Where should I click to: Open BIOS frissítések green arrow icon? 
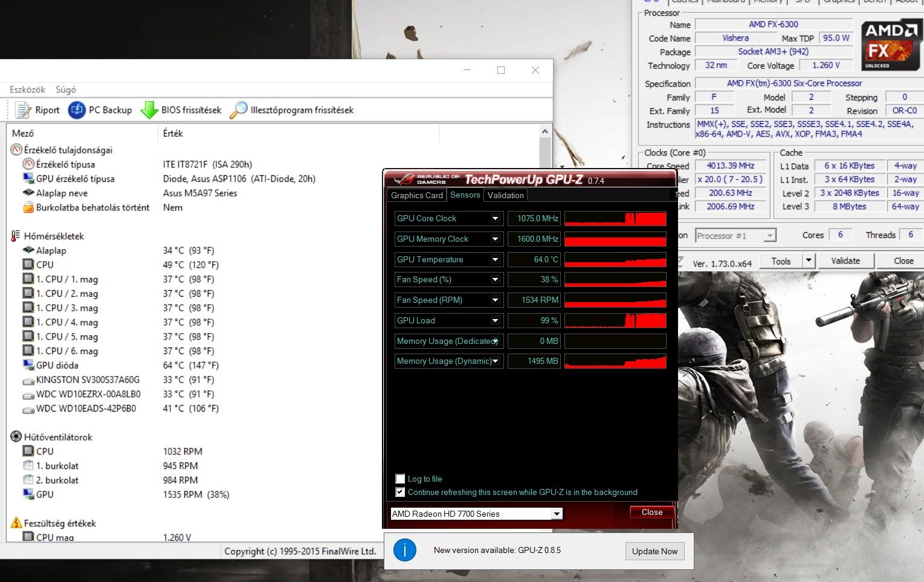tap(149, 110)
